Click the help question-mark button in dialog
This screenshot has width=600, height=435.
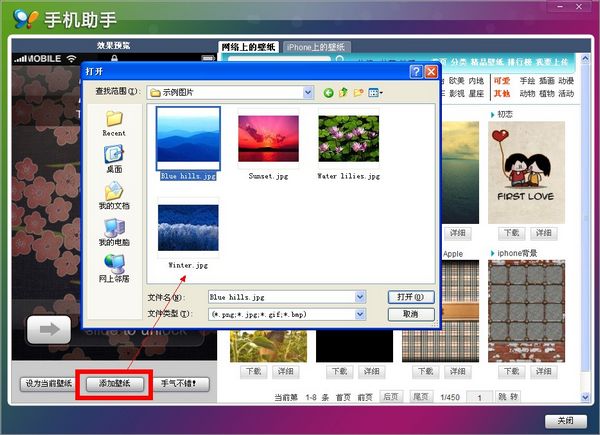tap(416, 72)
